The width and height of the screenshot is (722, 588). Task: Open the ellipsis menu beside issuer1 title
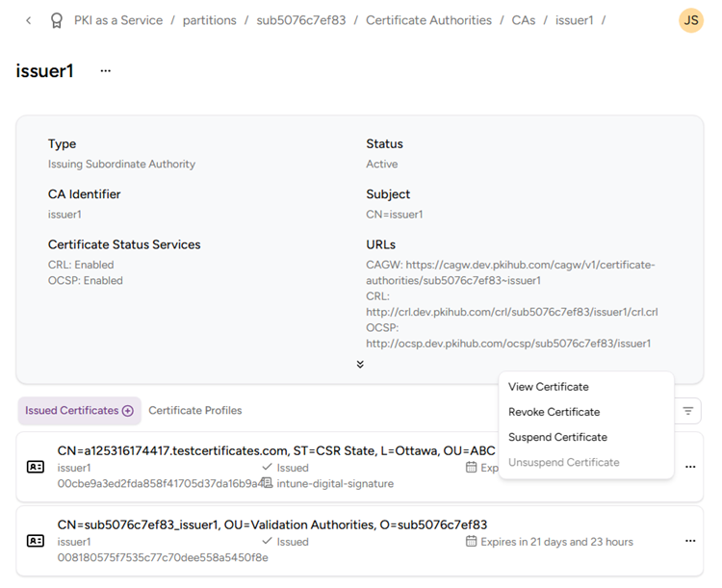(x=106, y=71)
